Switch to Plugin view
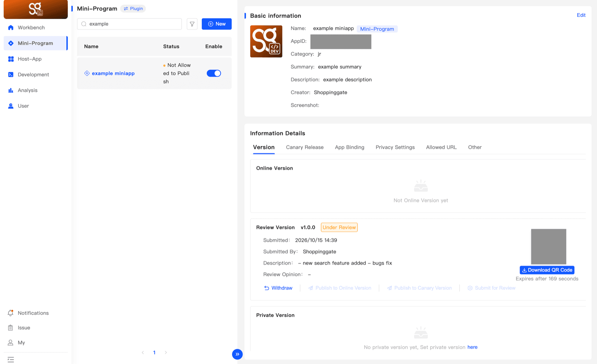 point(133,9)
